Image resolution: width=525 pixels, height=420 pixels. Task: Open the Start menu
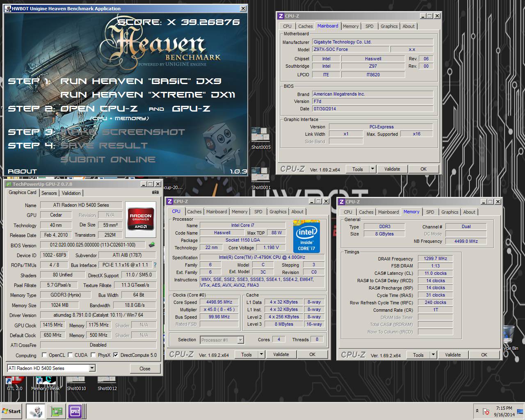[x=11, y=411]
